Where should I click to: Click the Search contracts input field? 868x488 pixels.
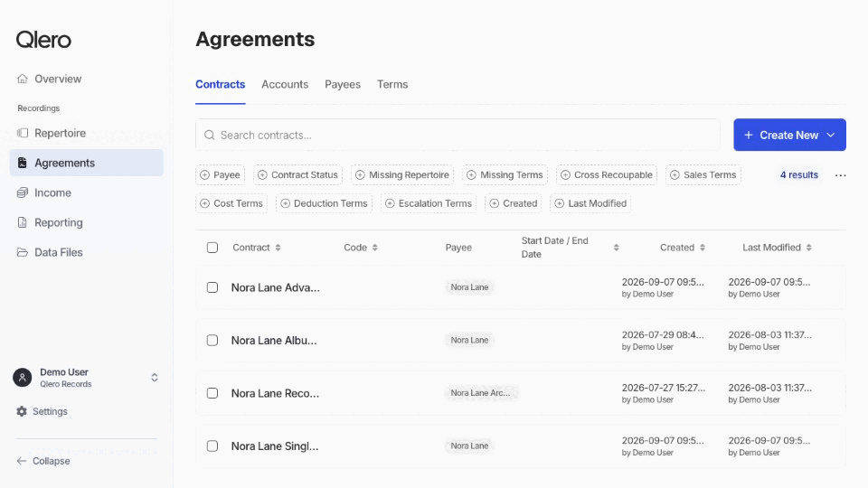point(458,135)
